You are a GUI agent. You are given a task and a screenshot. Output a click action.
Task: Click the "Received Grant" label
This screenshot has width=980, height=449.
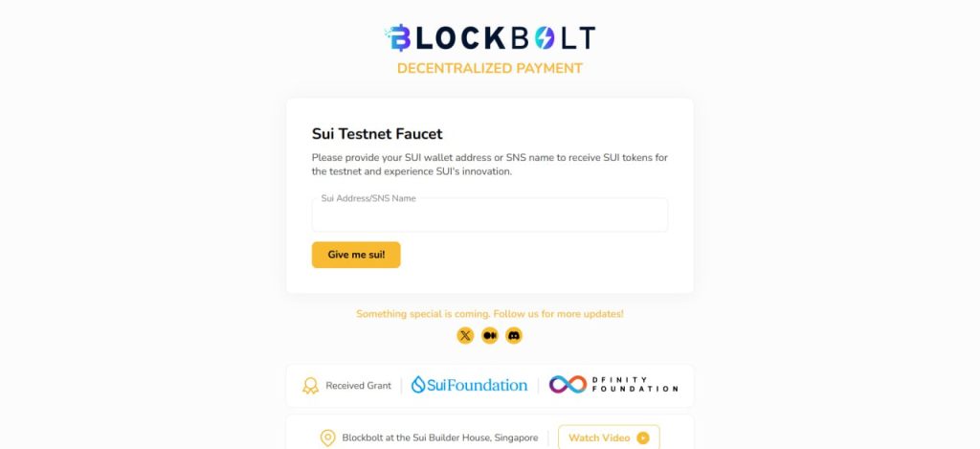[x=358, y=386]
